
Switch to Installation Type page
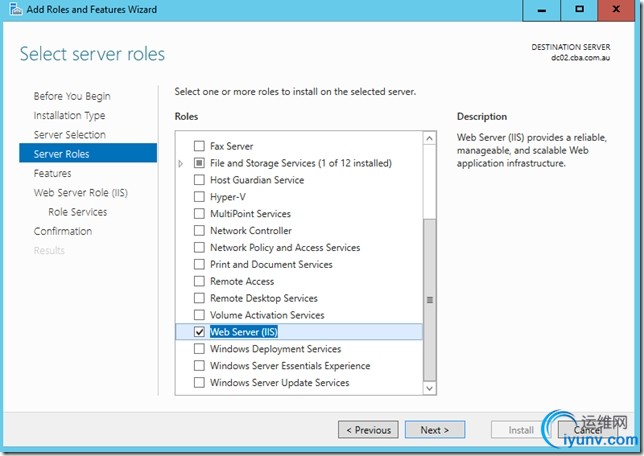69,115
